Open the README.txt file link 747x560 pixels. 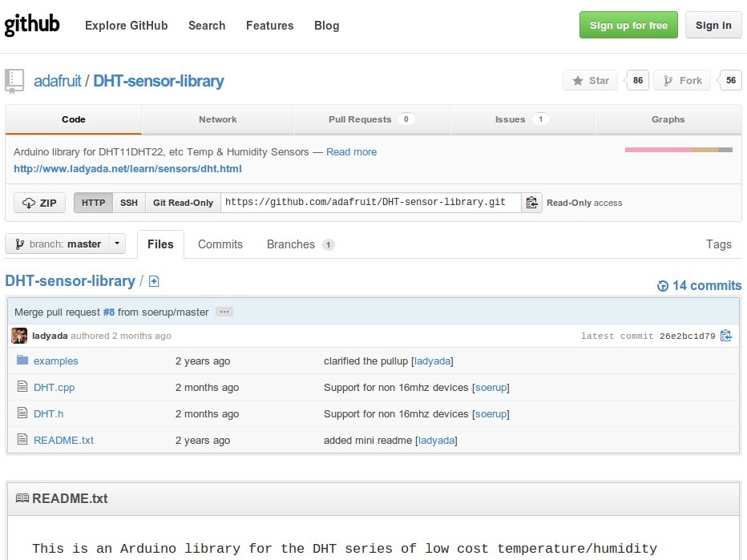point(63,440)
